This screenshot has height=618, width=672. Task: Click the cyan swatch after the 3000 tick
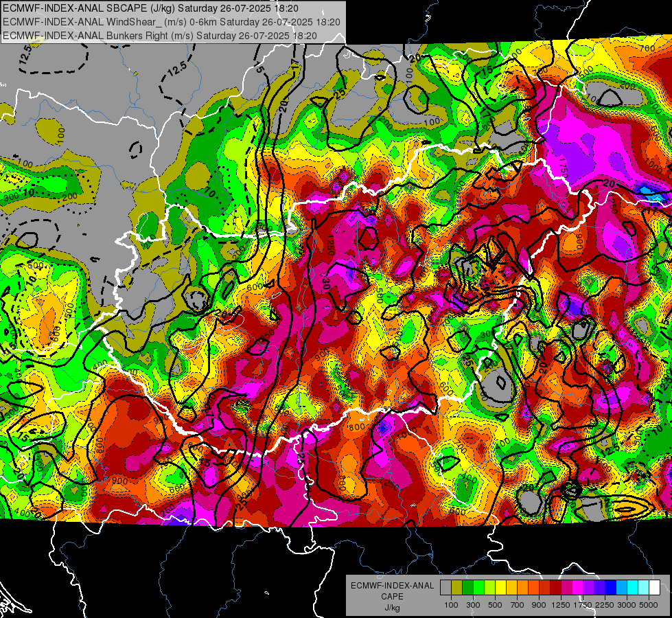(x=633, y=588)
